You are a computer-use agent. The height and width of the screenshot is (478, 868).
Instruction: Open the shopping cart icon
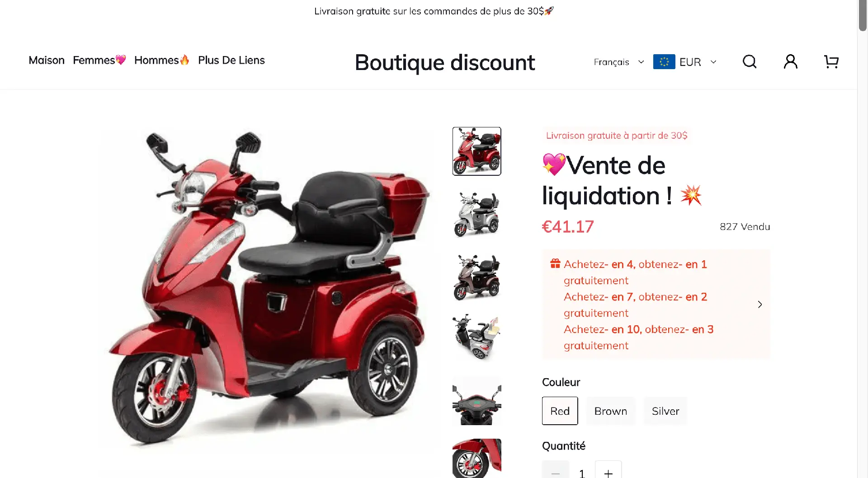(831, 61)
